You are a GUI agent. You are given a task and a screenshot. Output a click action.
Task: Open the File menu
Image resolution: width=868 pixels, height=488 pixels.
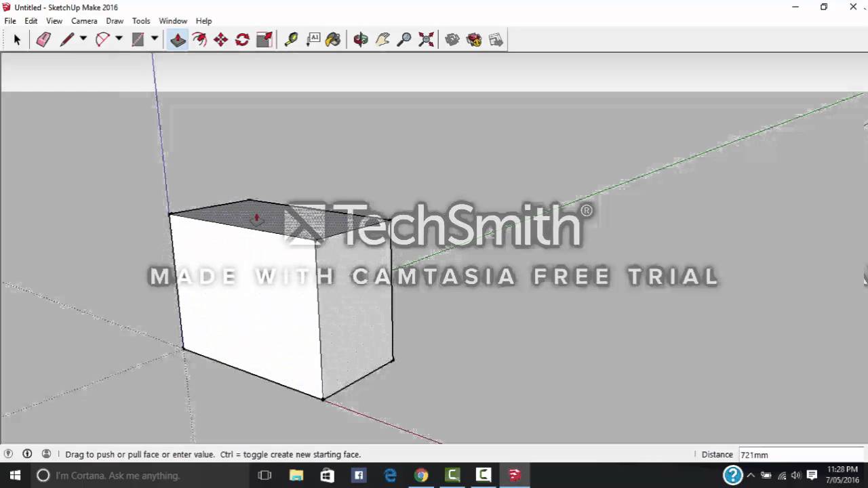(x=10, y=21)
